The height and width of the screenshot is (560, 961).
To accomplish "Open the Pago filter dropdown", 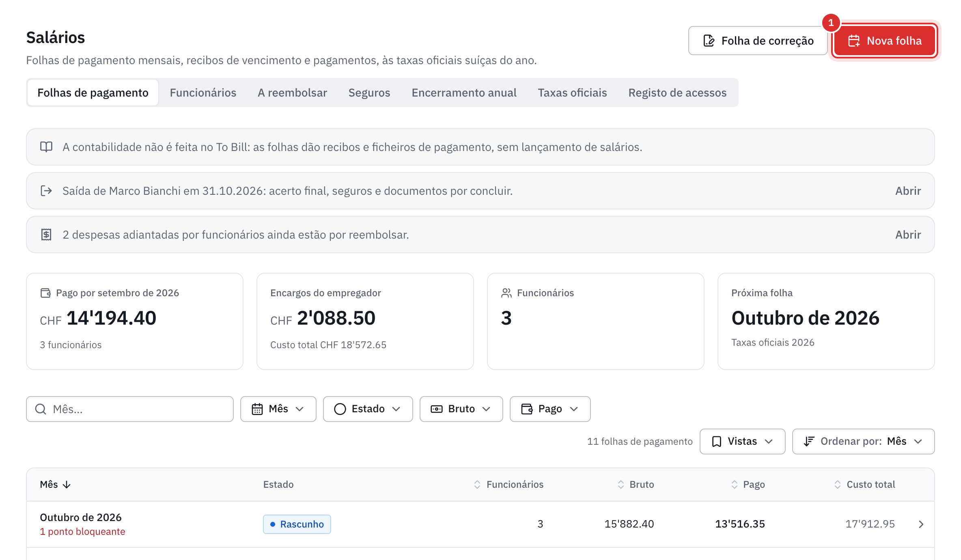I will 550,409.
